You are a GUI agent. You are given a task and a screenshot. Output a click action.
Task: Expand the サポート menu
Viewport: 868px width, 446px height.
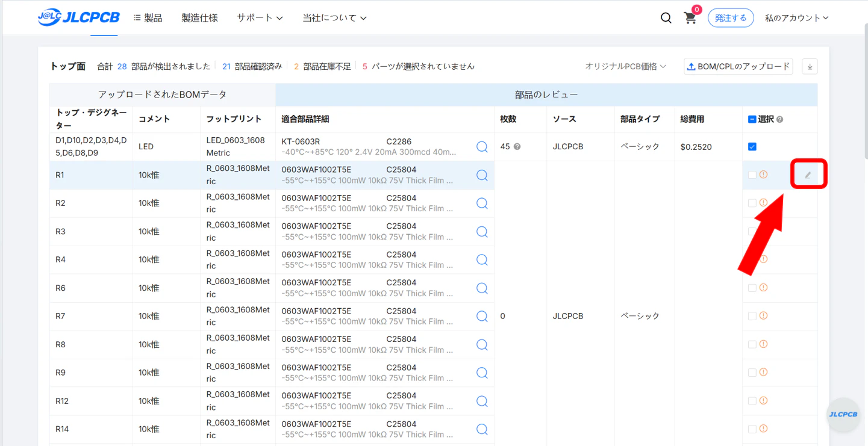pos(260,18)
